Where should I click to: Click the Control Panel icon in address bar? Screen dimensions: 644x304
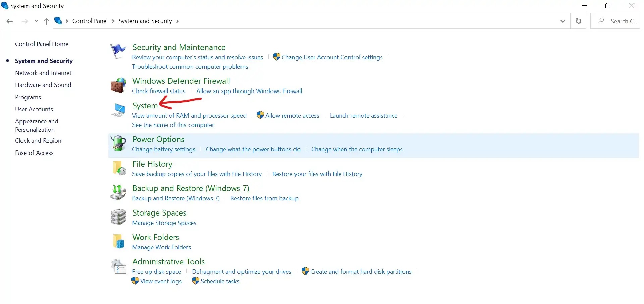[58, 21]
